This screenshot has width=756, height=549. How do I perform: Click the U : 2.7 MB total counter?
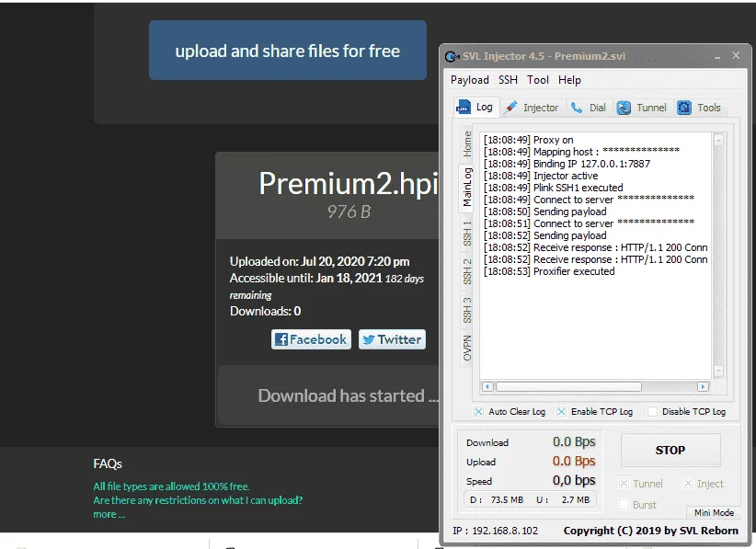[563, 500]
